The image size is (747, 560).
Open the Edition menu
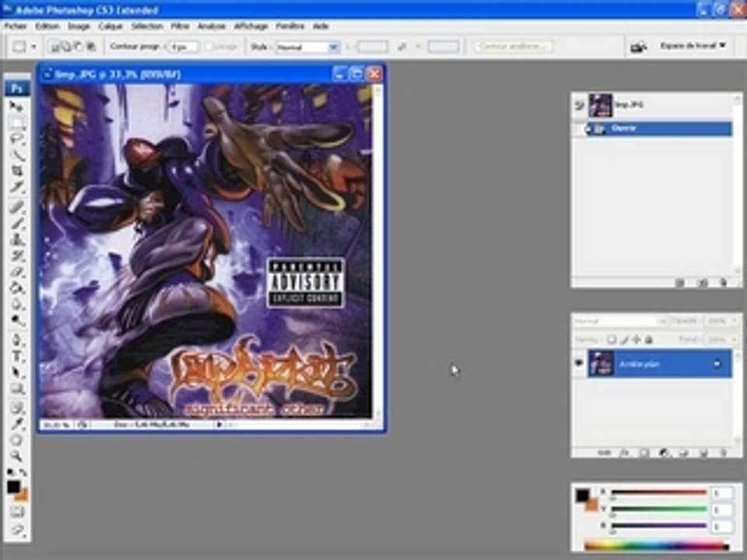pyautogui.click(x=47, y=26)
